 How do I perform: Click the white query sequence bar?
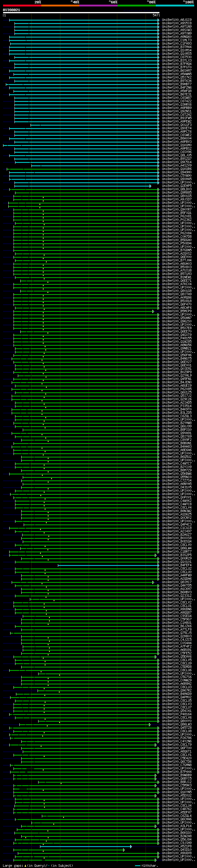(81, 13)
